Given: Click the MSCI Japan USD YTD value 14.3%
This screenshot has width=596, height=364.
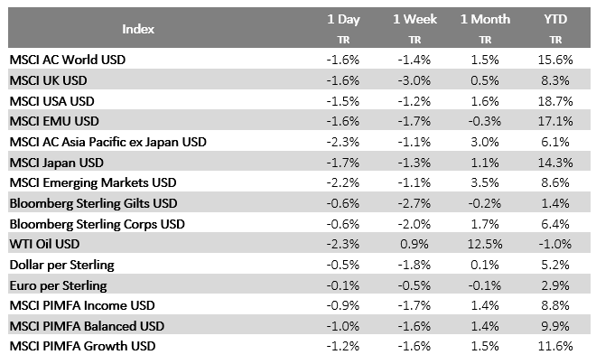Looking at the screenshot, I should click(555, 162).
